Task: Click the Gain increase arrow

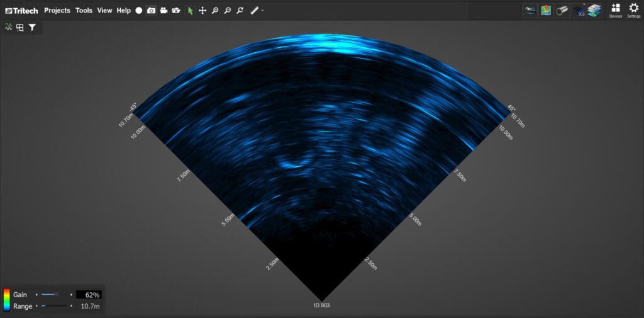Action: coord(71,295)
